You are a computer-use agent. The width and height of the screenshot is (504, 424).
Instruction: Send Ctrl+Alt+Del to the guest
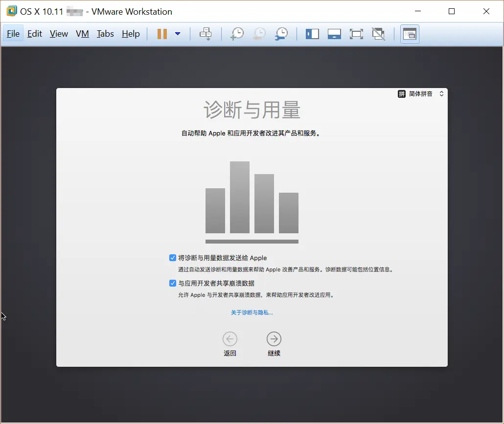click(206, 34)
